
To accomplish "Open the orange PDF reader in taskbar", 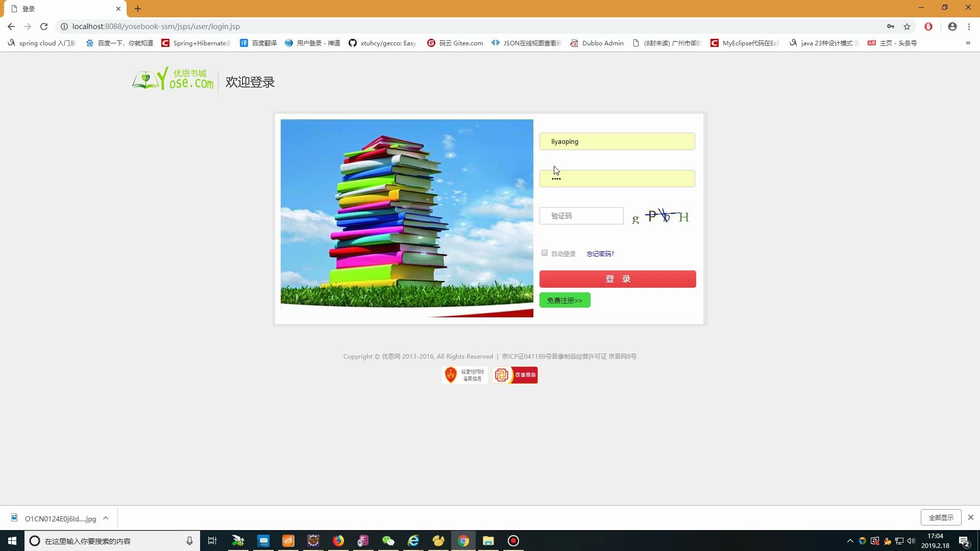I will (x=288, y=541).
